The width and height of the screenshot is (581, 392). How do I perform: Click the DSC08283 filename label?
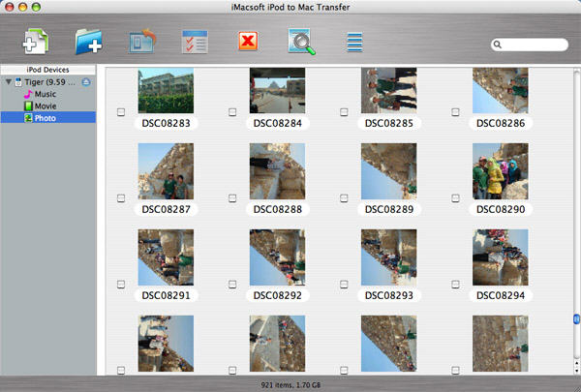coord(166,123)
